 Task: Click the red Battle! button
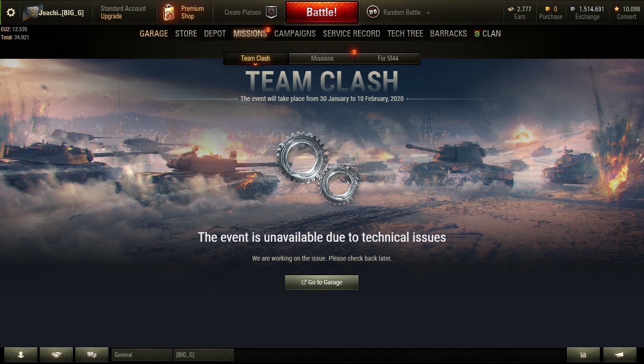tap(322, 12)
